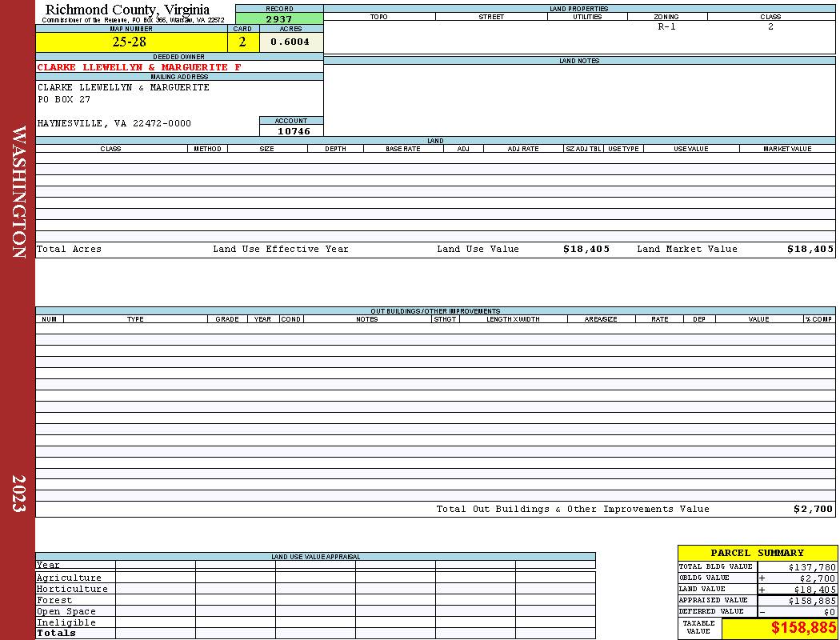Click the LAND USE VALUE APPRAISAL header
The height and width of the screenshot is (640, 840).
(x=315, y=557)
